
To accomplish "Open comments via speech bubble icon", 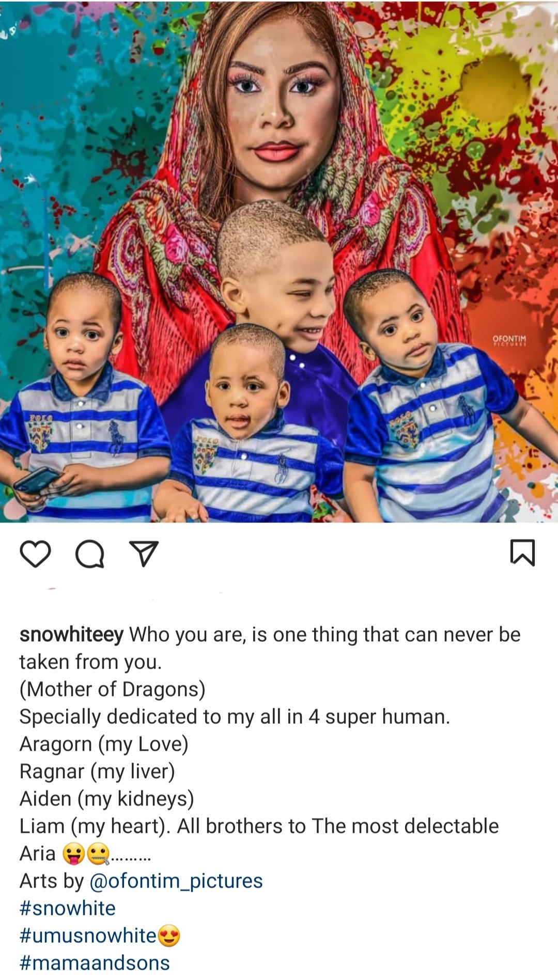I will pos(90,554).
